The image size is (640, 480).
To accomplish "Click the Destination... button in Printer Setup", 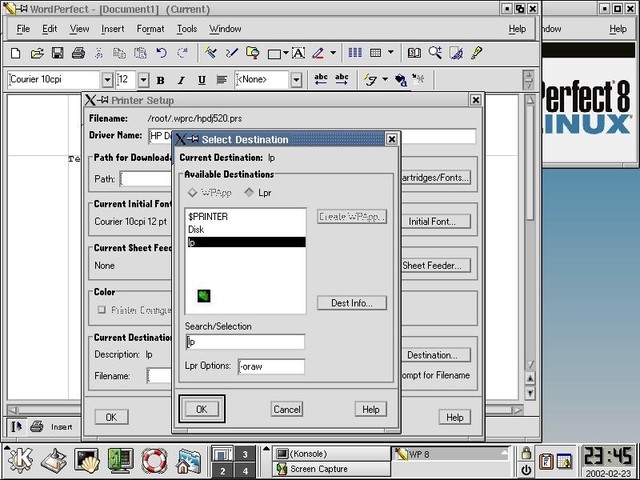I will (x=432, y=355).
